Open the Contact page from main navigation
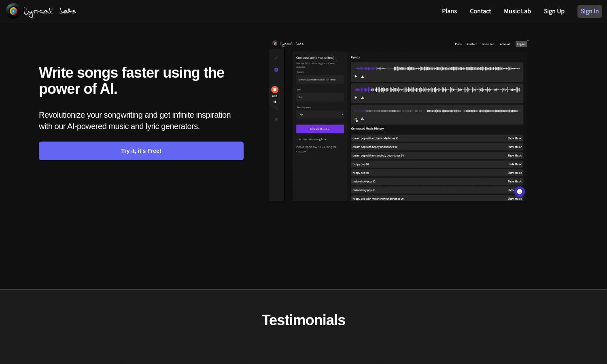Image resolution: width=607 pixels, height=364 pixels. (x=480, y=11)
